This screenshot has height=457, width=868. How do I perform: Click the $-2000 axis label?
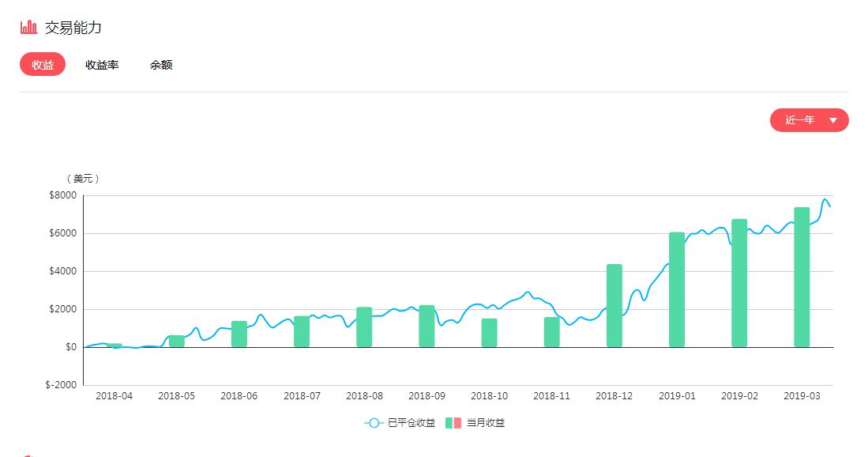[x=61, y=384]
